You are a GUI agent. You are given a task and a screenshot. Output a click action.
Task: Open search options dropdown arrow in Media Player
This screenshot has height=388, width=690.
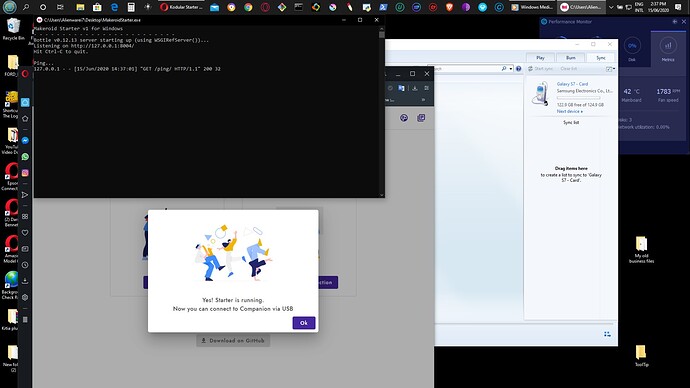coord(510,69)
